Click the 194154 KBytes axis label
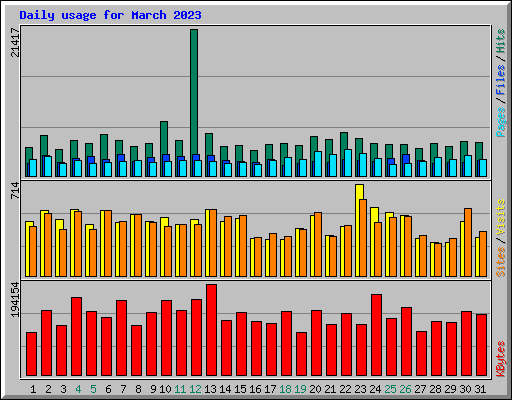Viewport: 512px width, 400px height. 15,299
